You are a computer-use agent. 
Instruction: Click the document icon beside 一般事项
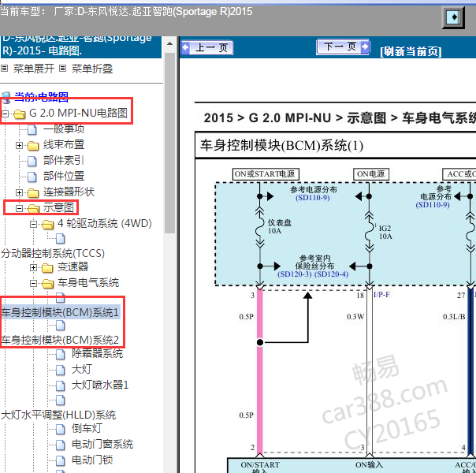pos(32,130)
